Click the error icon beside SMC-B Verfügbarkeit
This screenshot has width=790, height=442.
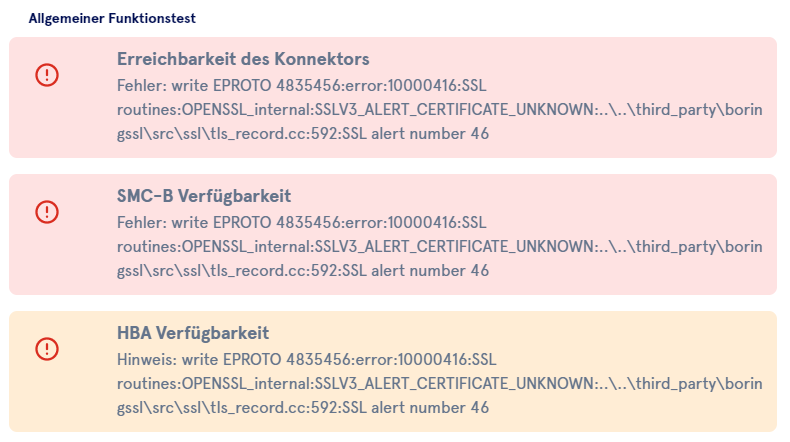[x=47, y=212]
